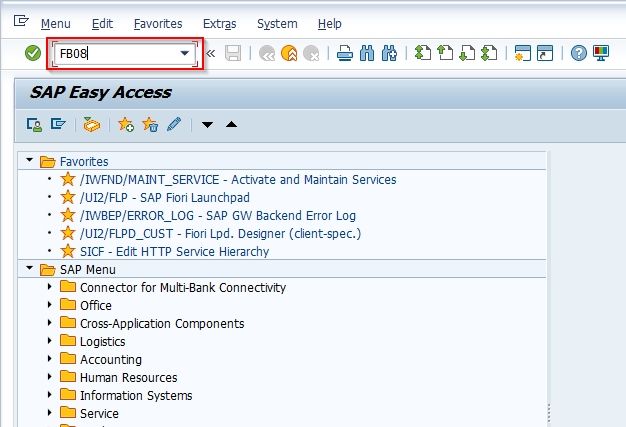The height and width of the screenshot is (427, 626).
Task: Expand the Accounting folder
Action: (50, 358)
